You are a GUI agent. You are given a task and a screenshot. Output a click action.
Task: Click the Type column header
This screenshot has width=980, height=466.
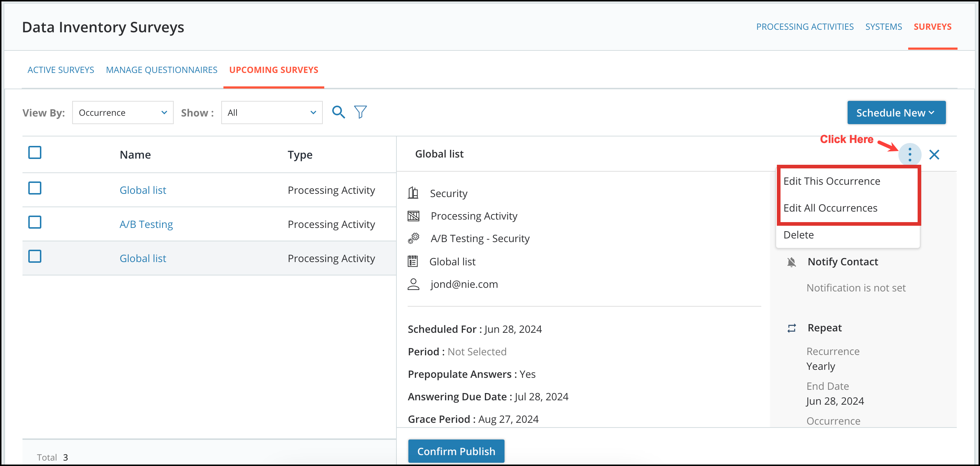pyautogui.click(x=300, y=155)
